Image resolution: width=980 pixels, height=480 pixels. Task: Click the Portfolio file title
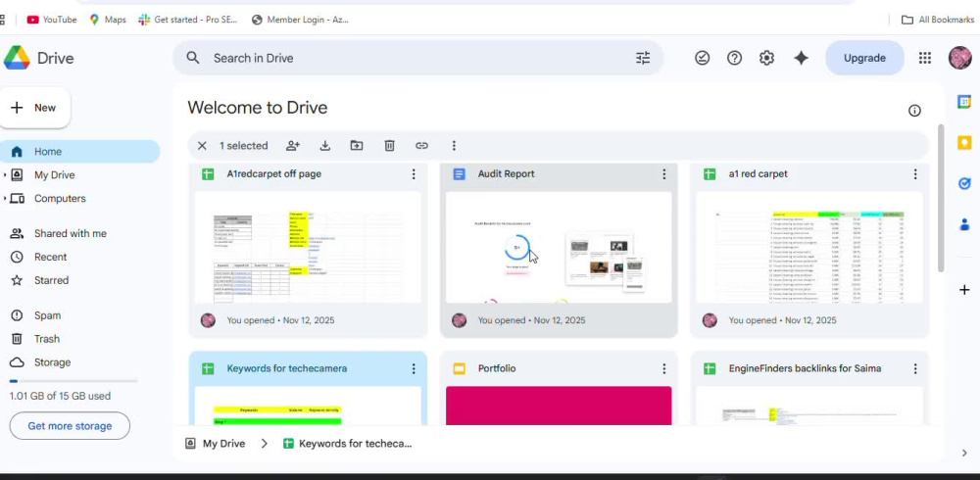(x=497, y=368)
